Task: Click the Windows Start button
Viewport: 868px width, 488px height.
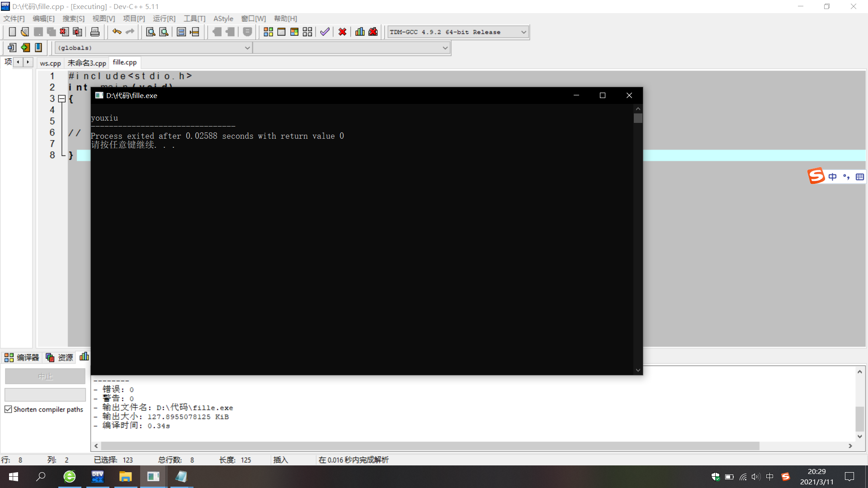Action: 14,477
